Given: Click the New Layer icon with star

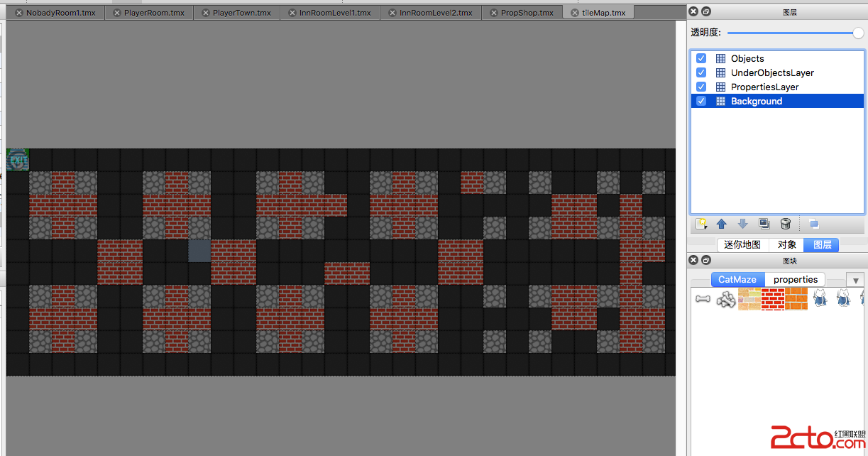Looking at the screenshot, I should pyautogui.click(x=701, y=224).
